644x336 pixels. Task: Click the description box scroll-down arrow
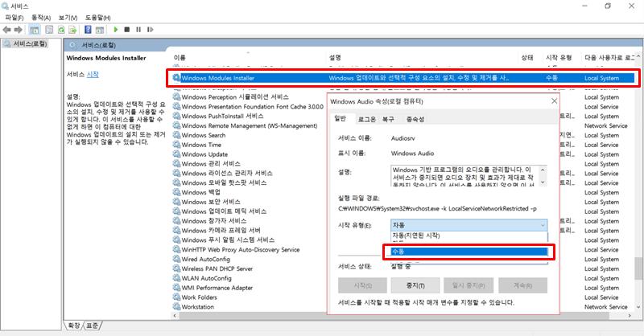click(543, 182)
